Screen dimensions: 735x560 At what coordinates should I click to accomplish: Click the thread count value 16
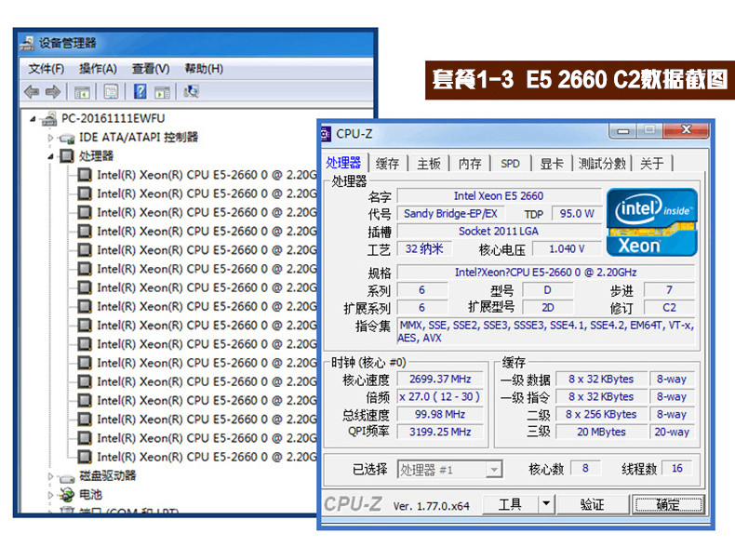(x=677, y=468)
